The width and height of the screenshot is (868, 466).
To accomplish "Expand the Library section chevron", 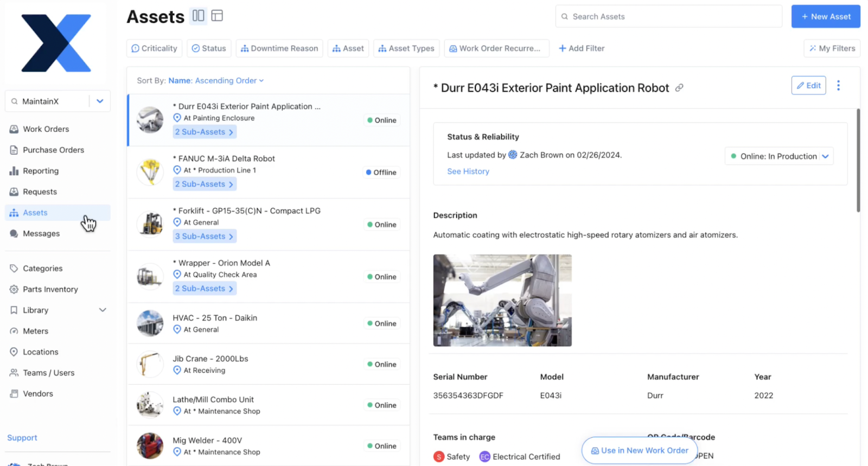I will point(103,310).
